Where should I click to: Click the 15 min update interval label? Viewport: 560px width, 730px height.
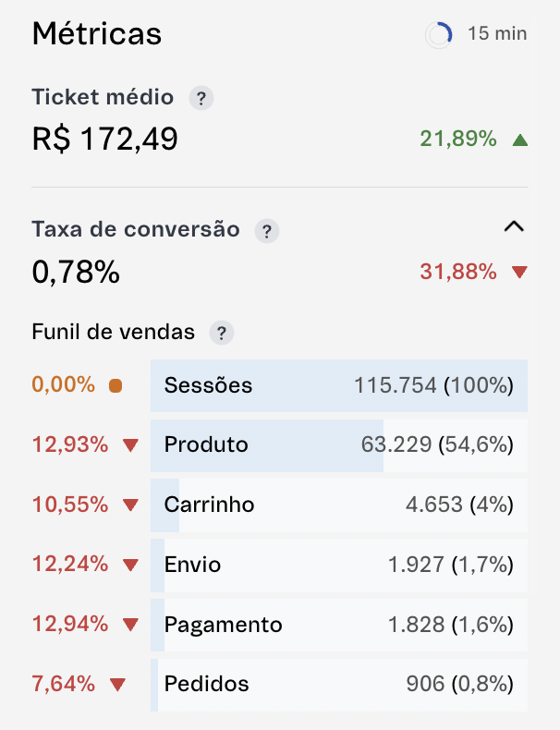pyautogui.click(x=497, y=34)
